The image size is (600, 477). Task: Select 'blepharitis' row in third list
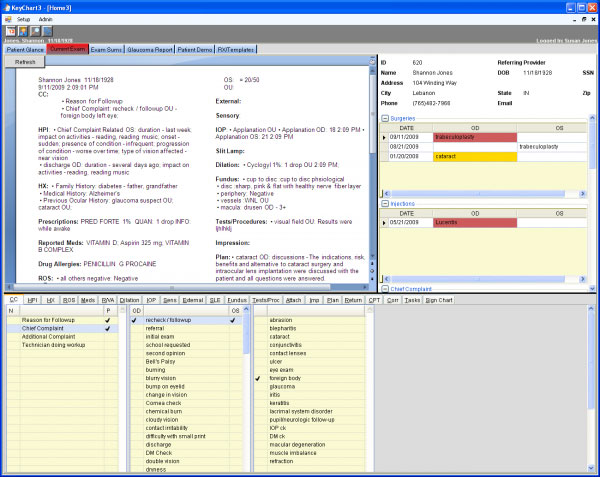pos(309,329)
